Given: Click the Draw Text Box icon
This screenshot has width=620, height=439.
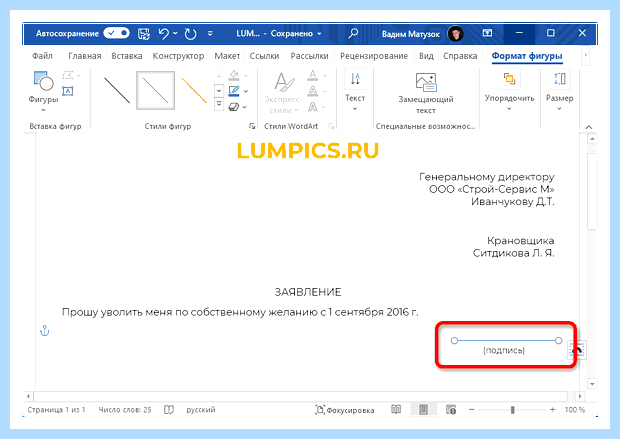Looking at the screenshot, I should pyautogui.click(x=68, y=91).
